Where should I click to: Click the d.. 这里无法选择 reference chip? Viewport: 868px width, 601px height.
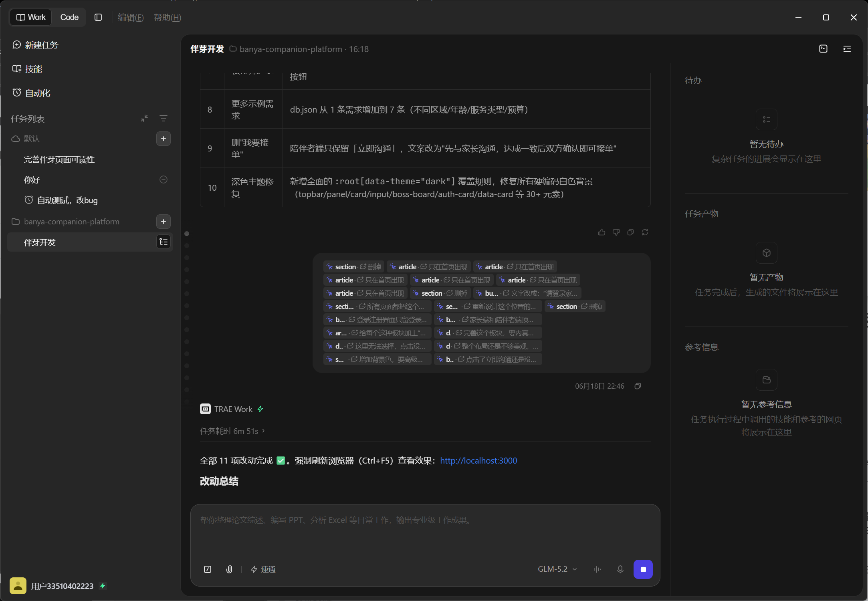[377, 346]
